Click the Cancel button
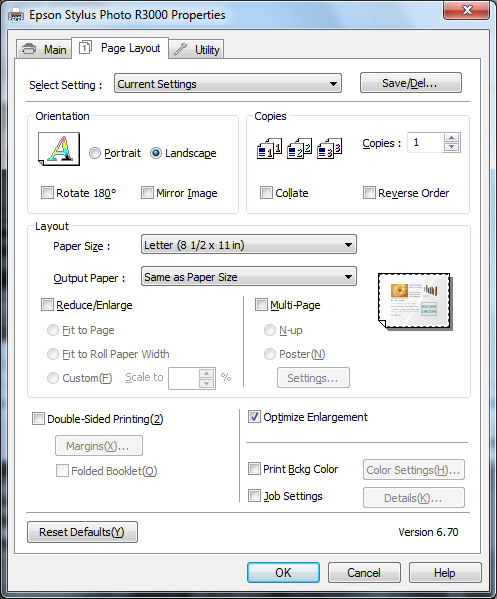The width and height of the screenshot is (497, 599). [364, 572]
